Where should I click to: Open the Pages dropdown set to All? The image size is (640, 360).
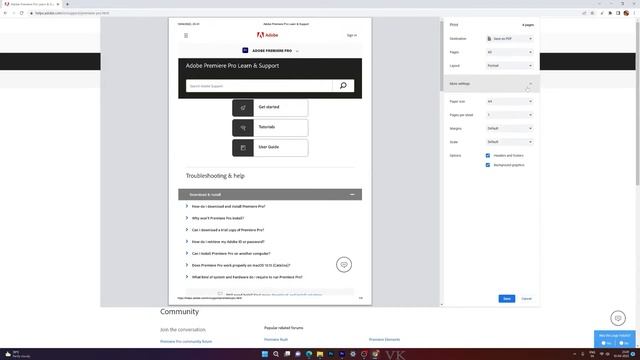coord(509,52)
